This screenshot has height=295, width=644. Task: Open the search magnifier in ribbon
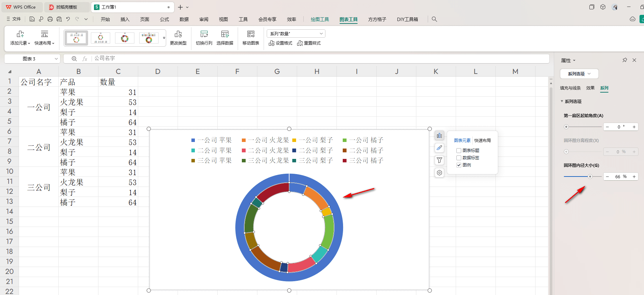[434, 19]
